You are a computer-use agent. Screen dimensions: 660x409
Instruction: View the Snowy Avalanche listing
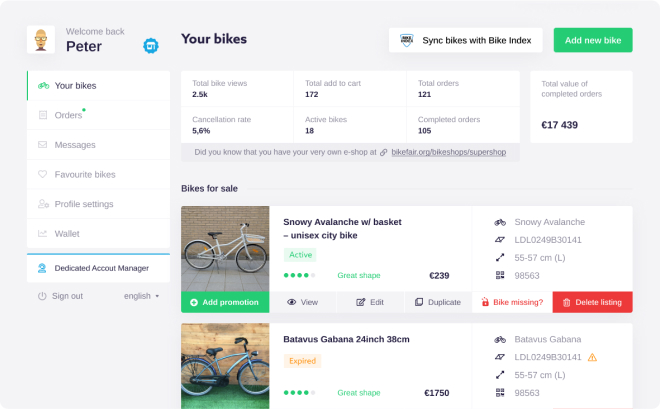[x=302, y=302]
